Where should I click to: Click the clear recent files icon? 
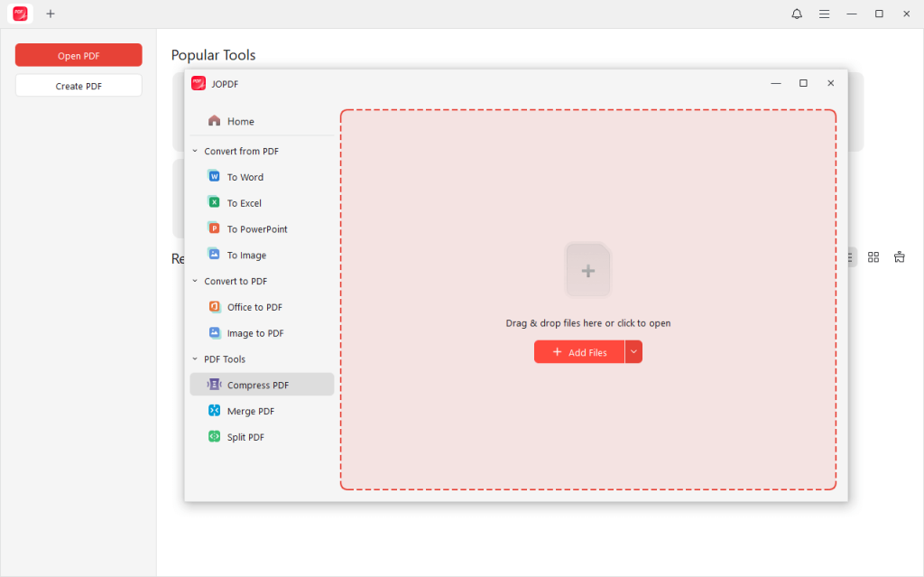coord(899,256)
